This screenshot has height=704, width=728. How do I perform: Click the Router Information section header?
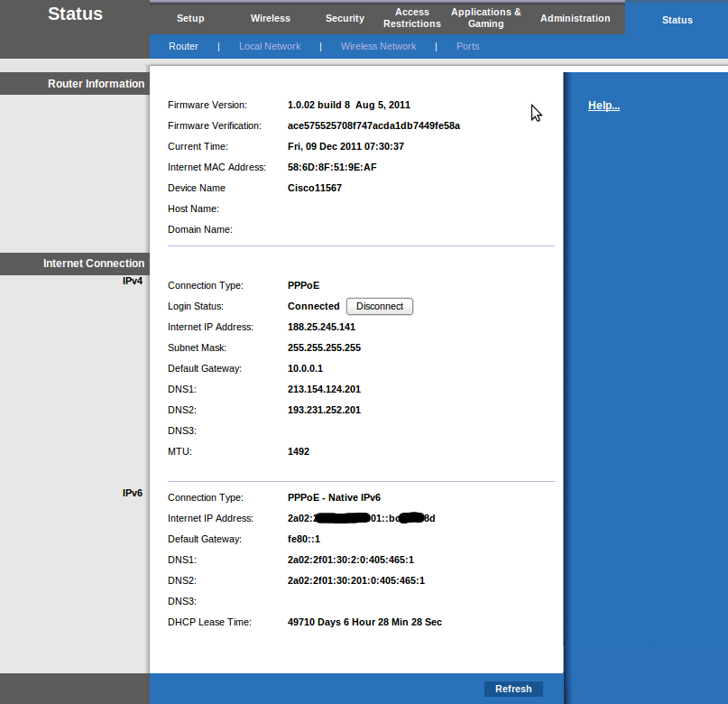tap(96, 84)
